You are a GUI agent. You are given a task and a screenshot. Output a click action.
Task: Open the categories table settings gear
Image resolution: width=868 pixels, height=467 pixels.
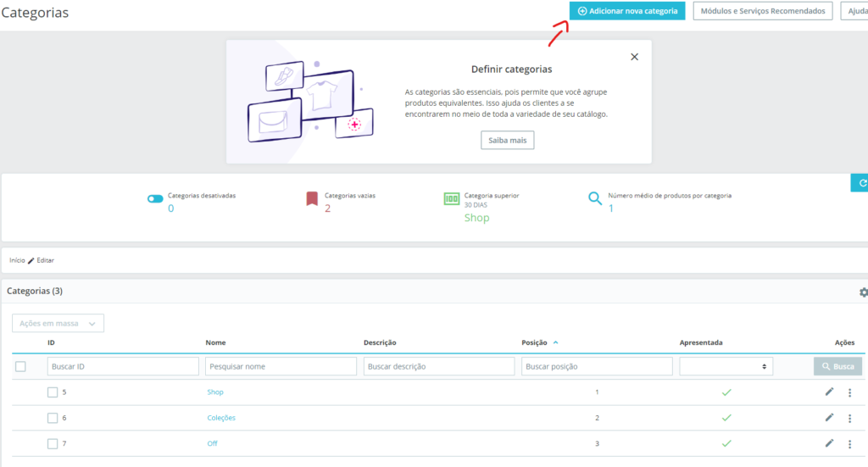(x=863, y=292)
